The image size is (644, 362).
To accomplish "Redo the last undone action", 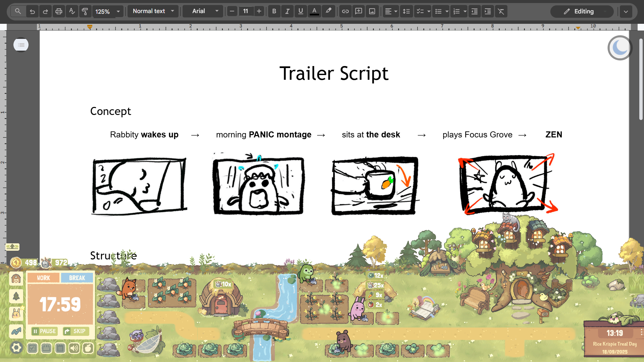I will (x=45, y=11).
